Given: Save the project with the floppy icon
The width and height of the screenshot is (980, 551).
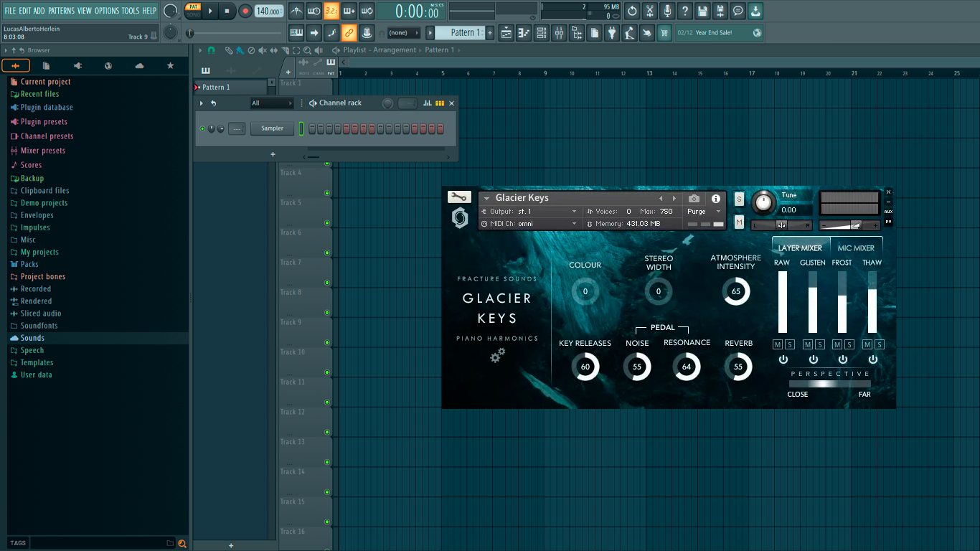Looking at the screenshot, I should click(702, 11).
